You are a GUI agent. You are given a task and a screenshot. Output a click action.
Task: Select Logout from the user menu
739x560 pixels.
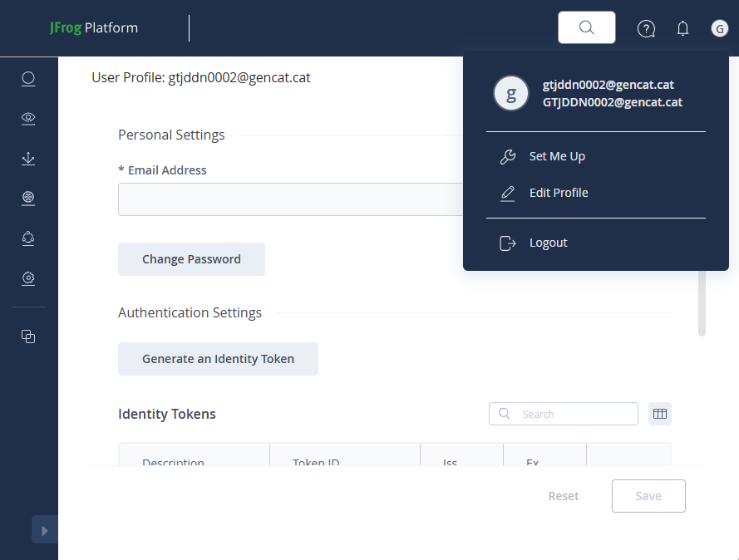tap(548, 243)
